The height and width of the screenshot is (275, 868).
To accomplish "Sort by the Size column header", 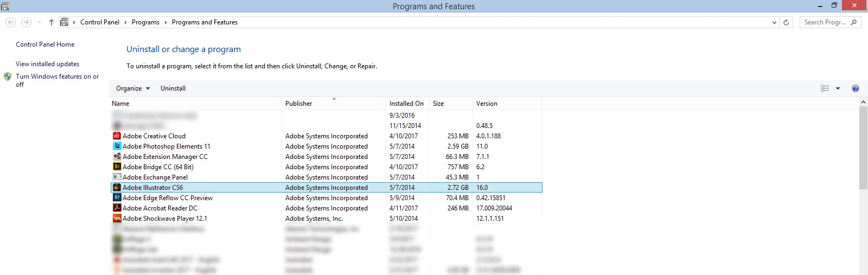I will [450, 104].
